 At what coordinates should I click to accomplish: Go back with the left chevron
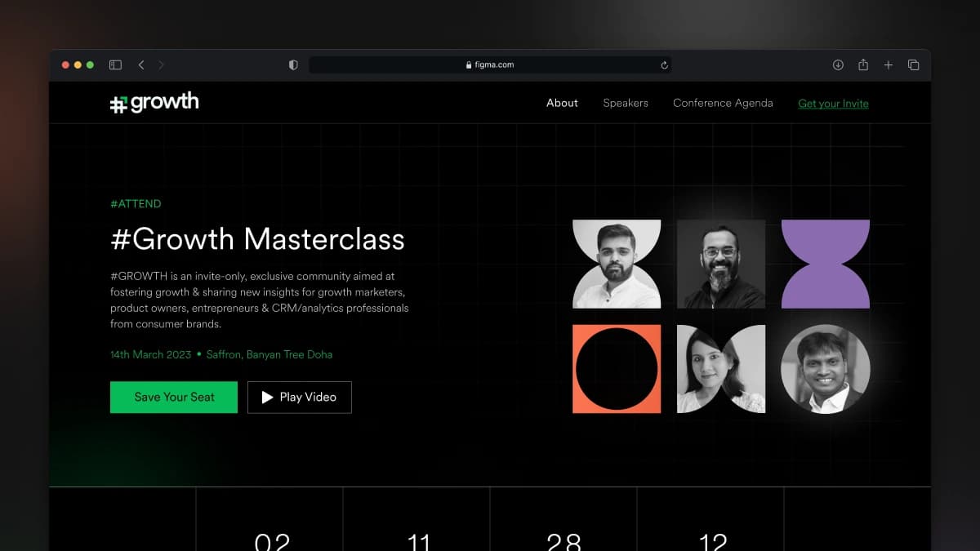[x=141, y=65]
